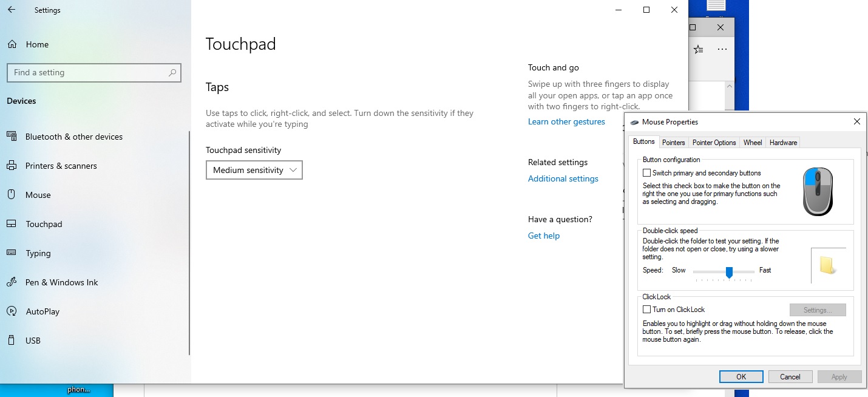Click the document icon on the desktop
The height and width of the screenshot is (397, 868).
(716, 6)
